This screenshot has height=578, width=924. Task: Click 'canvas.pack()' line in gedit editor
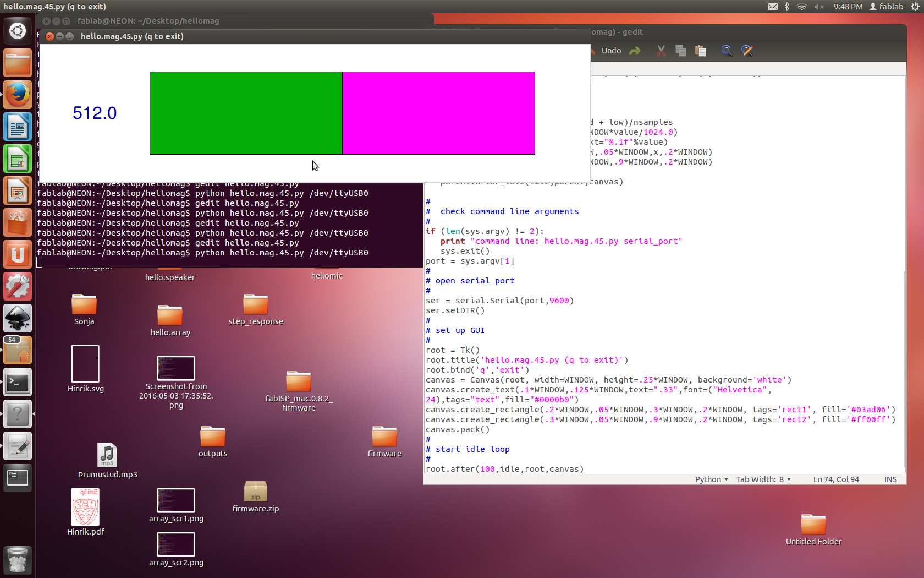point(458,429)
